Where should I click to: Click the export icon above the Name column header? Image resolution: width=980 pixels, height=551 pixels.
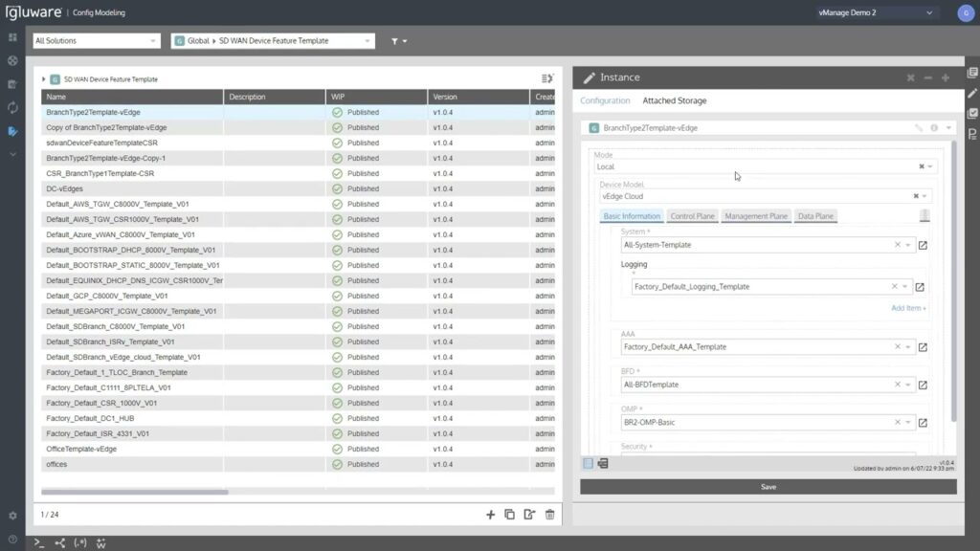[x=546, y=78]
